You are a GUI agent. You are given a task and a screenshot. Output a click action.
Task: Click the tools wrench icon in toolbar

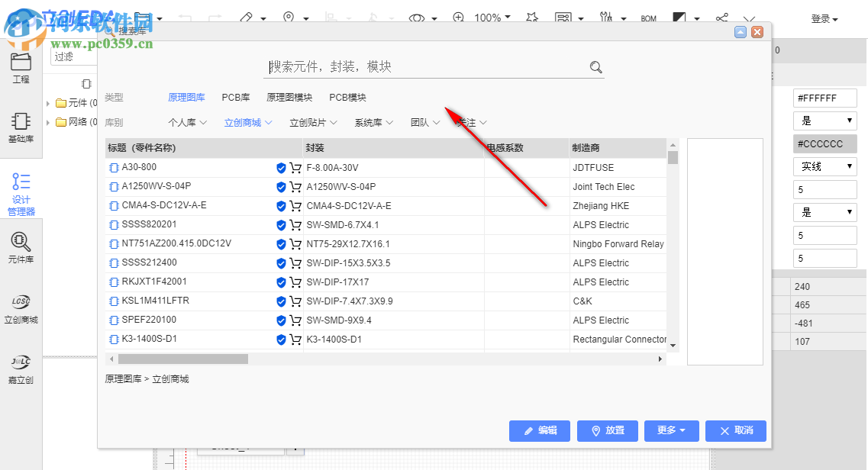(x=606, y=18)
